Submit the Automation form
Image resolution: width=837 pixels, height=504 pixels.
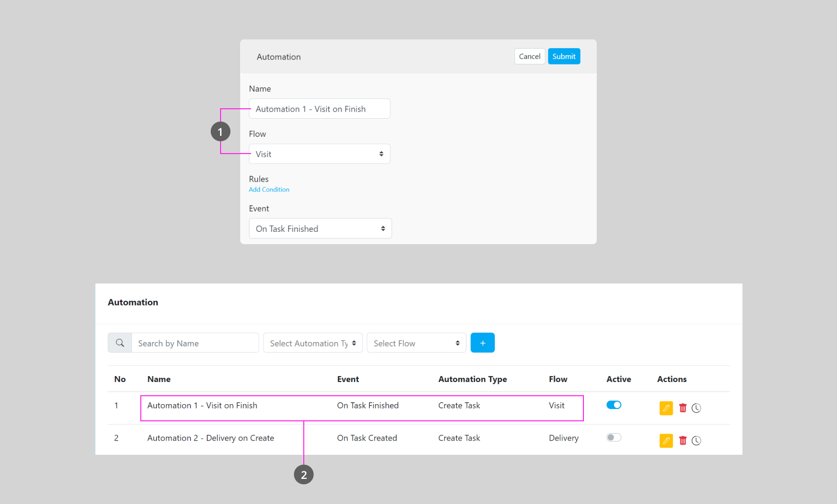coord(564,56)
